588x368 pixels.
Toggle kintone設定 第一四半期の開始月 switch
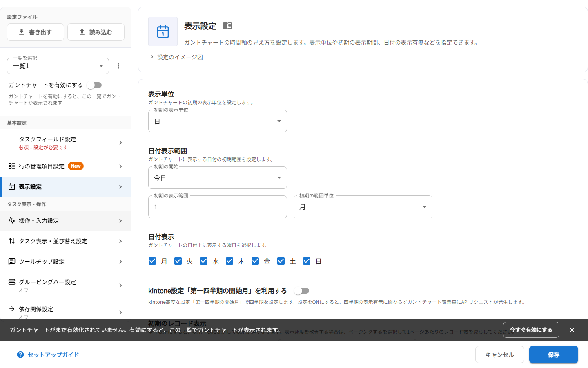[302, 291]
